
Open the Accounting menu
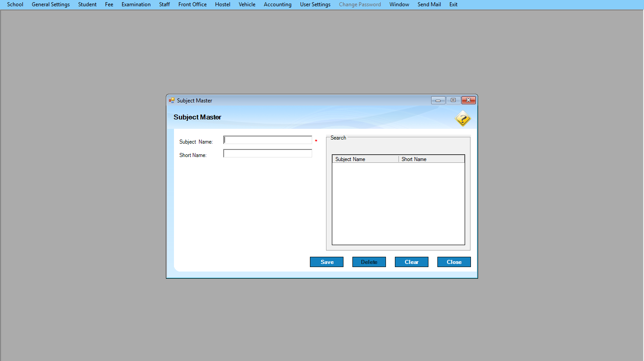277,4
